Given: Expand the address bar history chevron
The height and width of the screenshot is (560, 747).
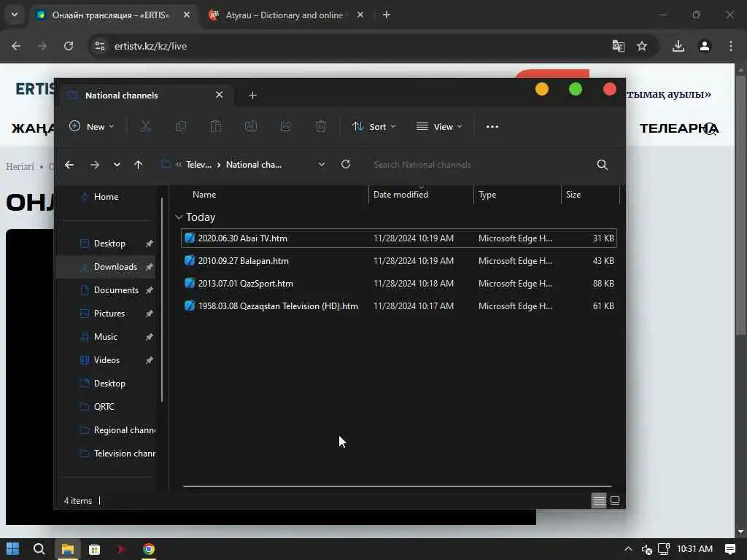Looking at the screenshot, I should pos(322,164).
